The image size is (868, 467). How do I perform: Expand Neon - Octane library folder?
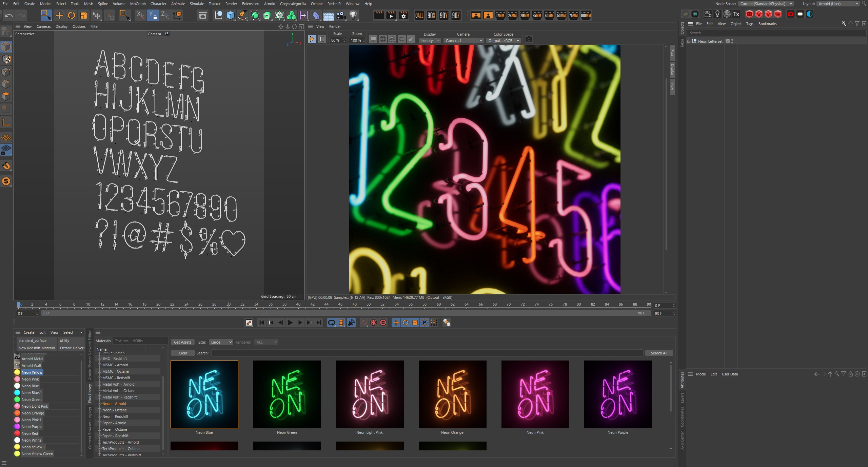[x=100, y=410]
